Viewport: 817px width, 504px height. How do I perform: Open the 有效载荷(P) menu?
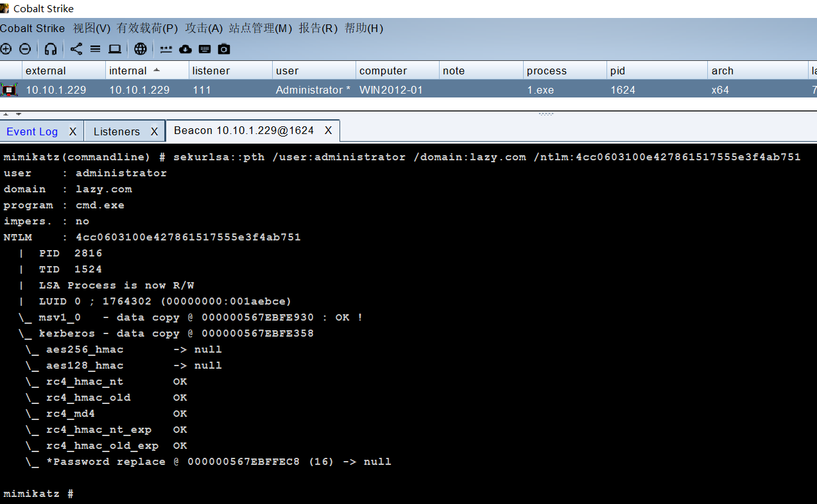148,28
